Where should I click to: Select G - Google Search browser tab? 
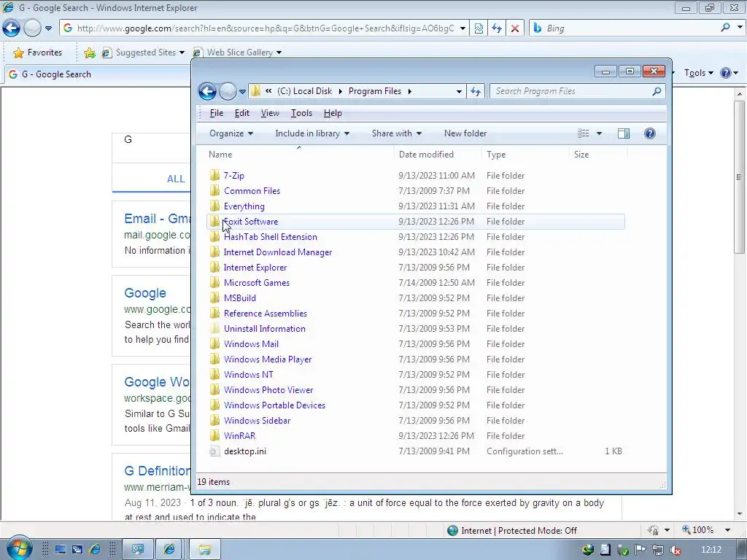[x=98, y=74]
